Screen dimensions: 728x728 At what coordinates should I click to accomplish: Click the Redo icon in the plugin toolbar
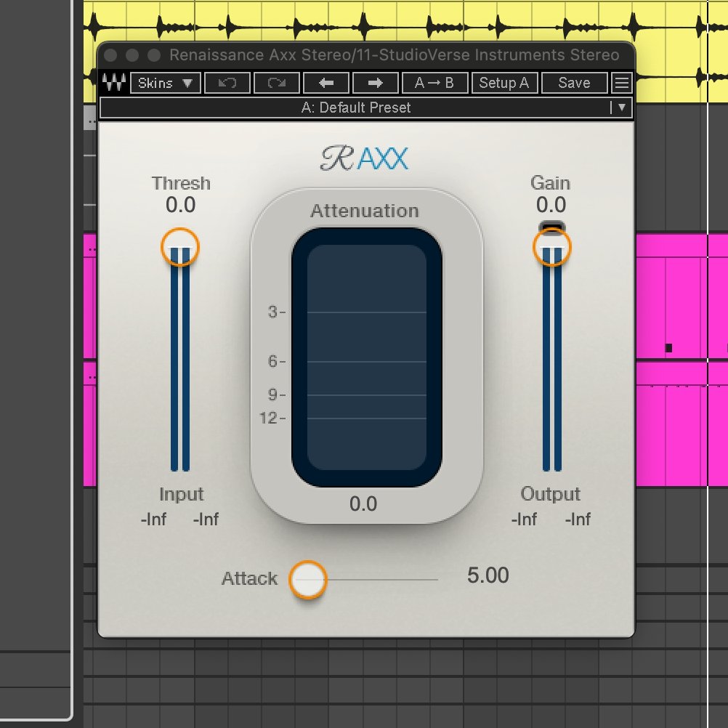[x=277, y=82]
